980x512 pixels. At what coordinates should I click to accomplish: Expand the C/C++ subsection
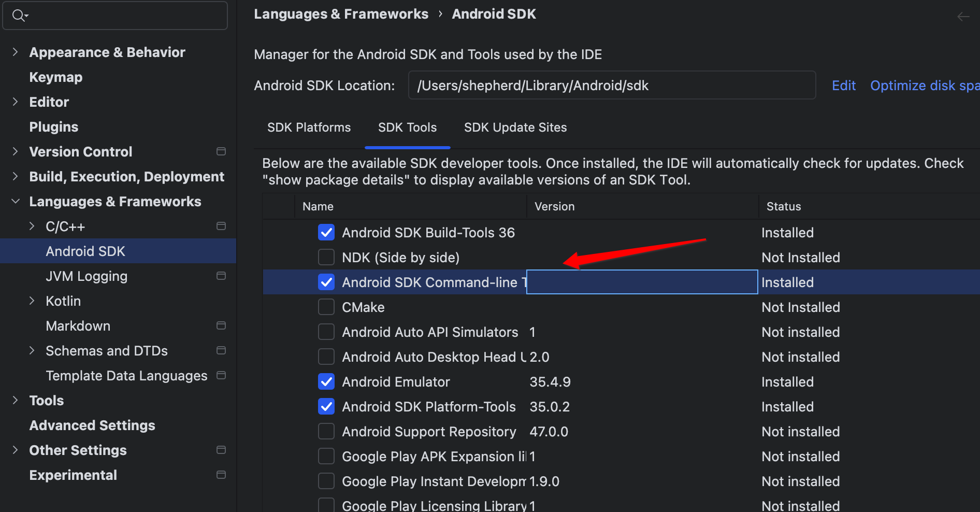[32, 226]
